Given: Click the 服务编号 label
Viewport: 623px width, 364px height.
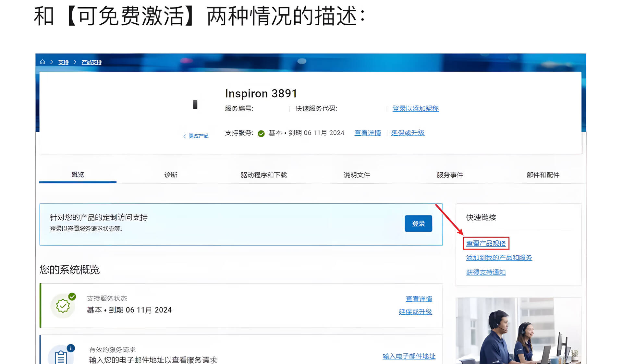Looking at the screenshot, I should [239, 108].
